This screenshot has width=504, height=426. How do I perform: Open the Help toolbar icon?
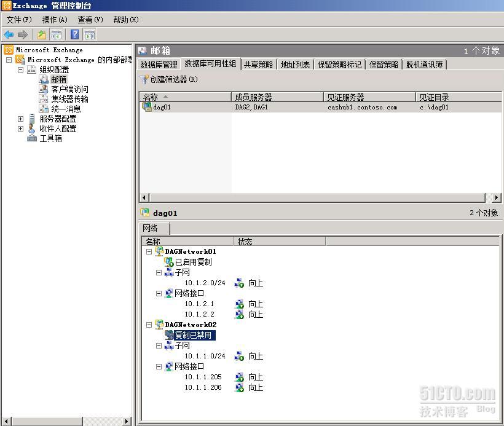[x=74, y=34]
